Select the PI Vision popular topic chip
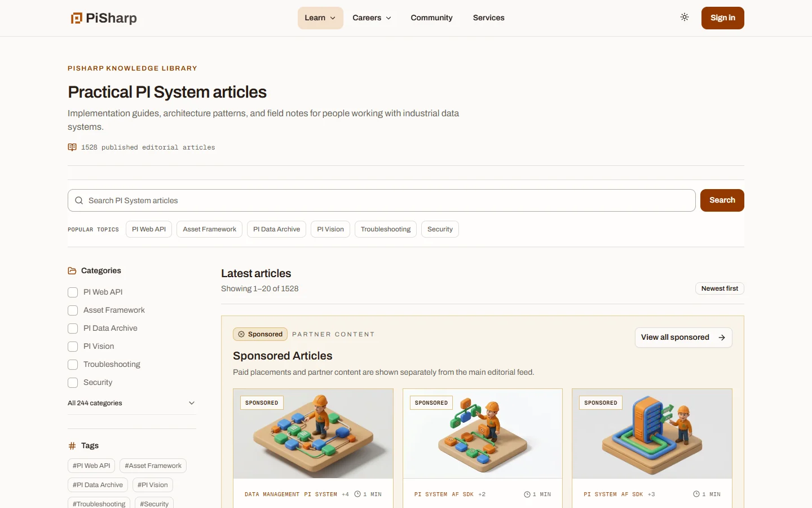The width and height of the screenshot is (812, 508). point(330,229)
